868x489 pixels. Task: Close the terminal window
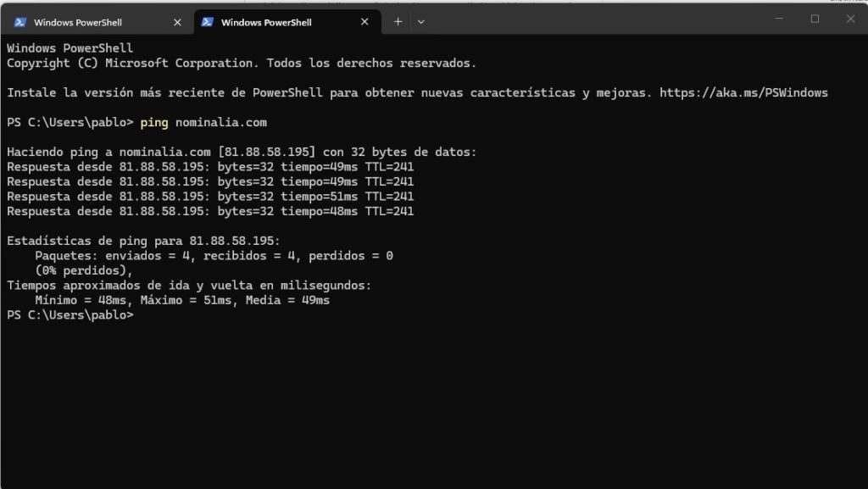point(851,19)
